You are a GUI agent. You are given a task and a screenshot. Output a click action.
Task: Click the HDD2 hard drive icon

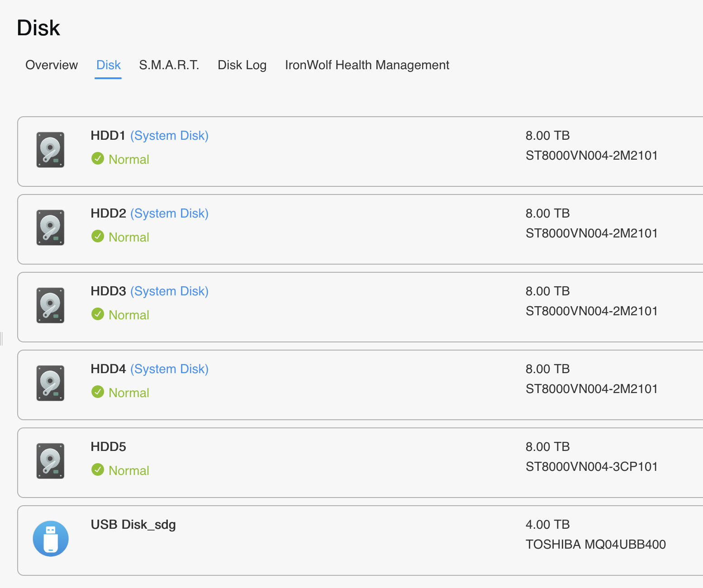click(x=50, y=228)
